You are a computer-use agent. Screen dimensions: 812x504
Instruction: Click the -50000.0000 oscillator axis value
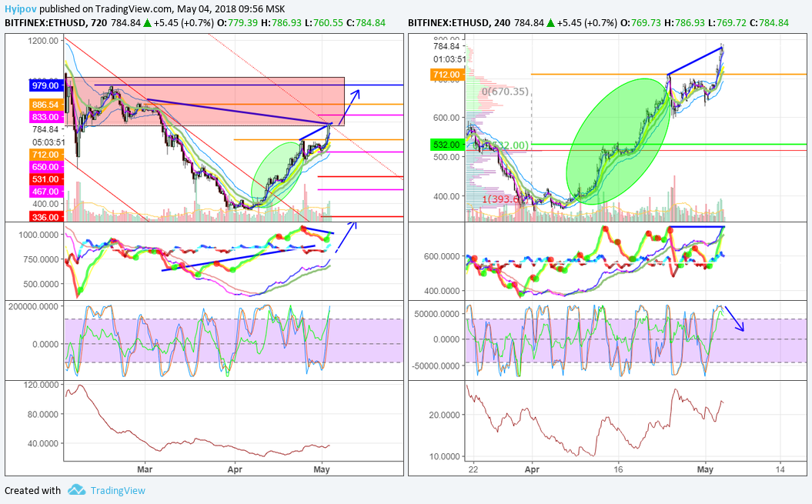(x=436, y=365)
